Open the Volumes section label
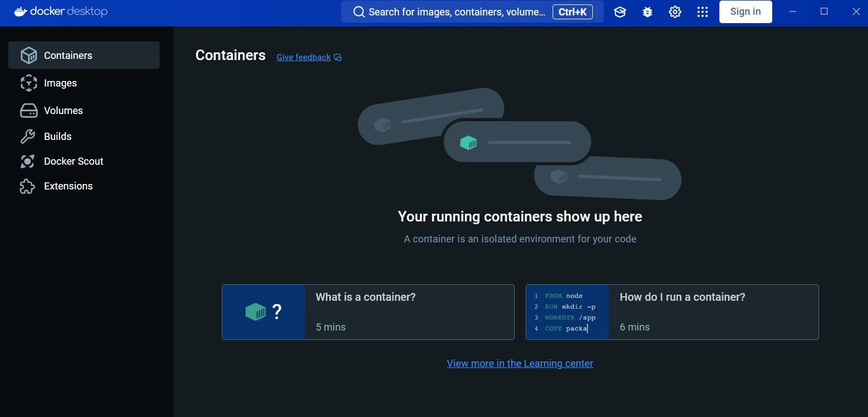 point(63,110)
